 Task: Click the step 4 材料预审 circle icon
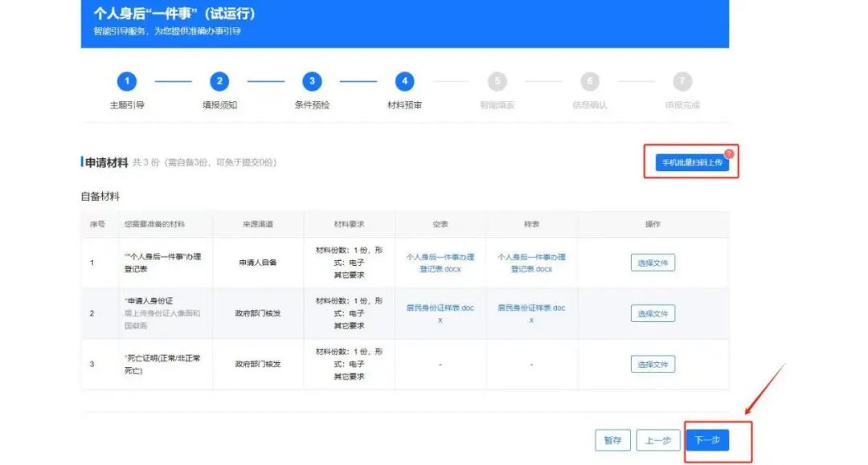coord(405,81)
